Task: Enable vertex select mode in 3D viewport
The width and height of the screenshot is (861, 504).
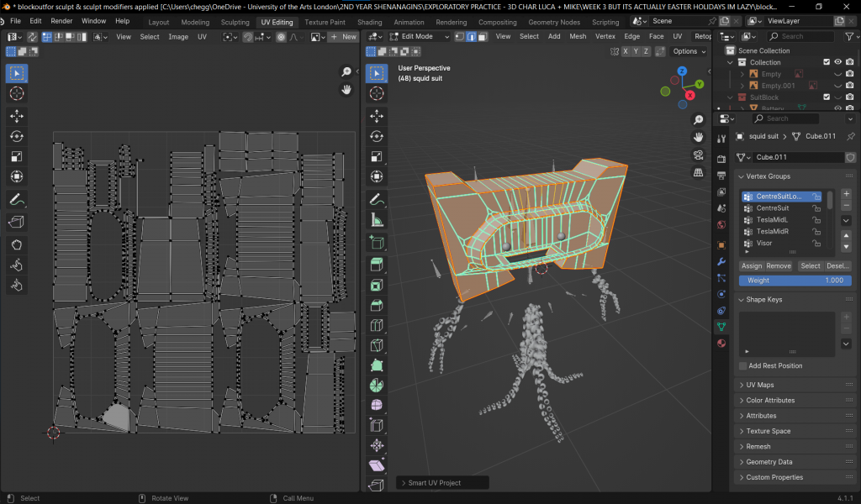Action: point(460,37)
